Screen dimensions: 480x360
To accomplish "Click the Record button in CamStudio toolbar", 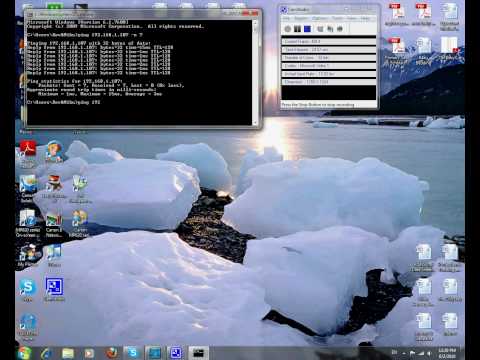I will coord(287,29).
